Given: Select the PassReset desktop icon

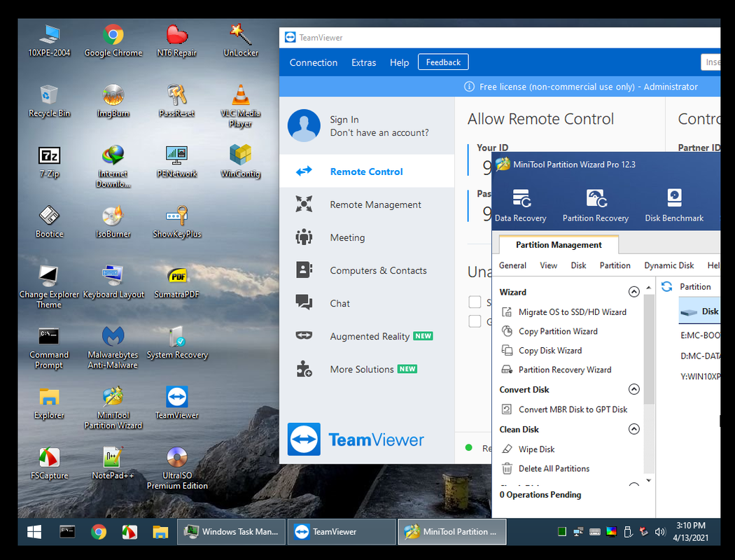Looking at the screenshot, I should click(x=176, y=101).
